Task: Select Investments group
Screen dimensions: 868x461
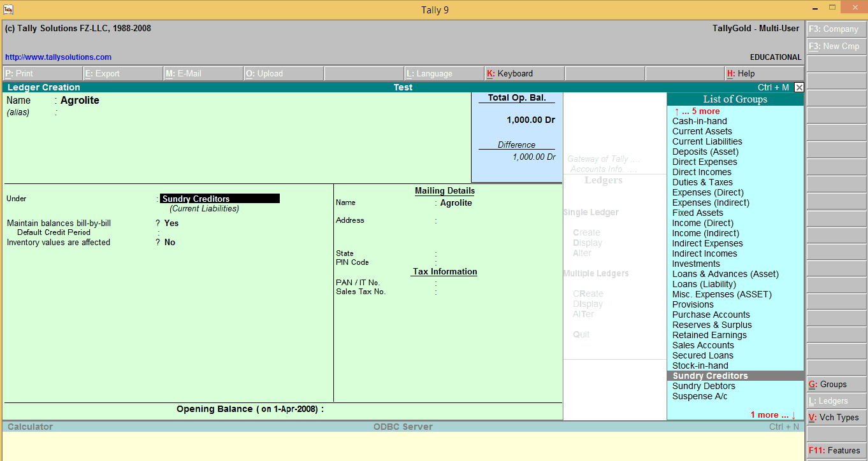Action: pos(696,264)
